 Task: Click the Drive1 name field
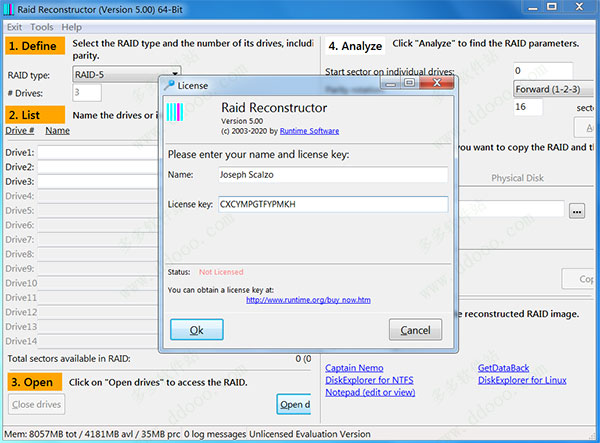pos(98,152)
